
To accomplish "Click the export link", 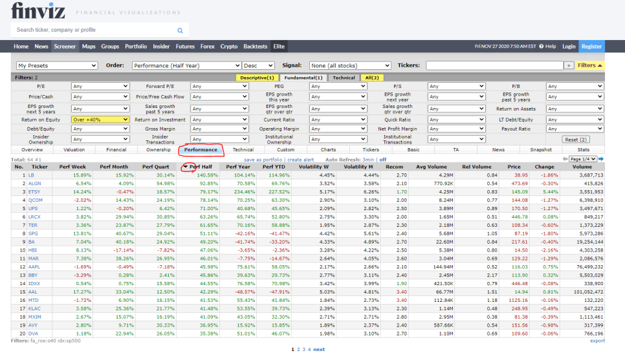I will click(x=597, y=341).
